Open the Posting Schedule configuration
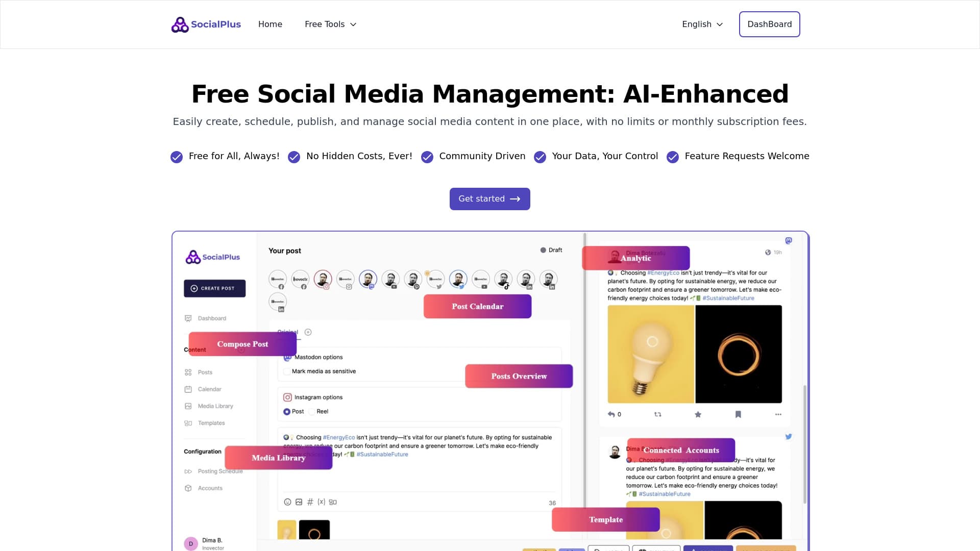The image size is (980, 551). 220,471
